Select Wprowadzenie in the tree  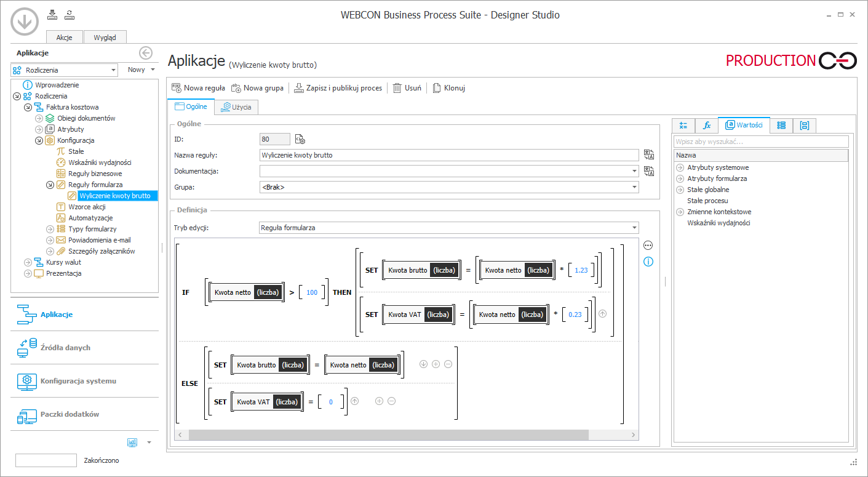pyautogui.click(x=57, y=85)
